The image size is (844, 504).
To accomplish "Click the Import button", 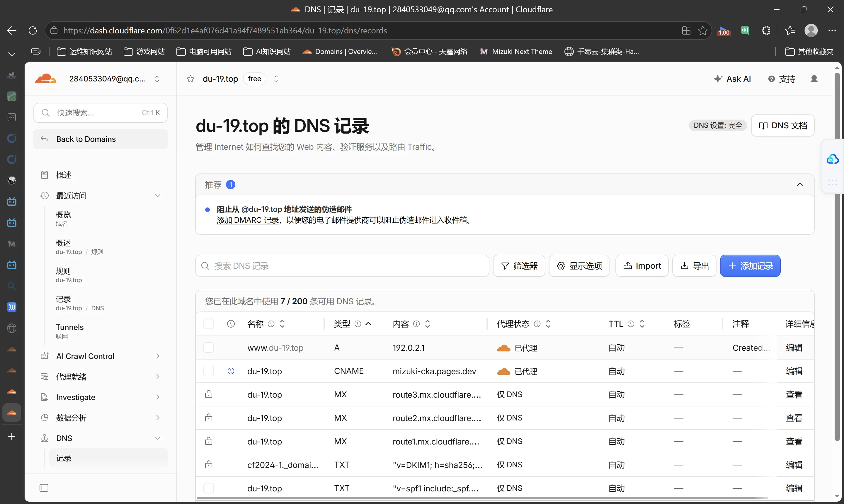I will pyautogui.click(x=642, y=265).
